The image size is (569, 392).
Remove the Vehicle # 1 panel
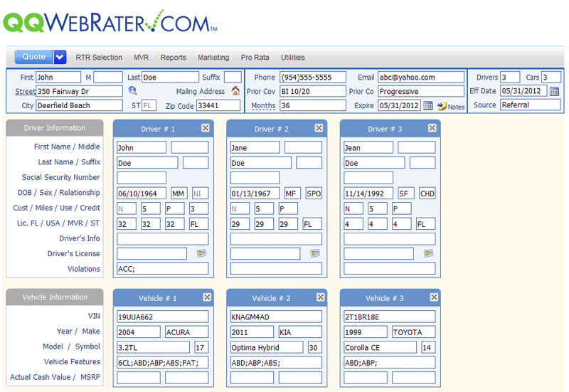click(x=207, y=297)
